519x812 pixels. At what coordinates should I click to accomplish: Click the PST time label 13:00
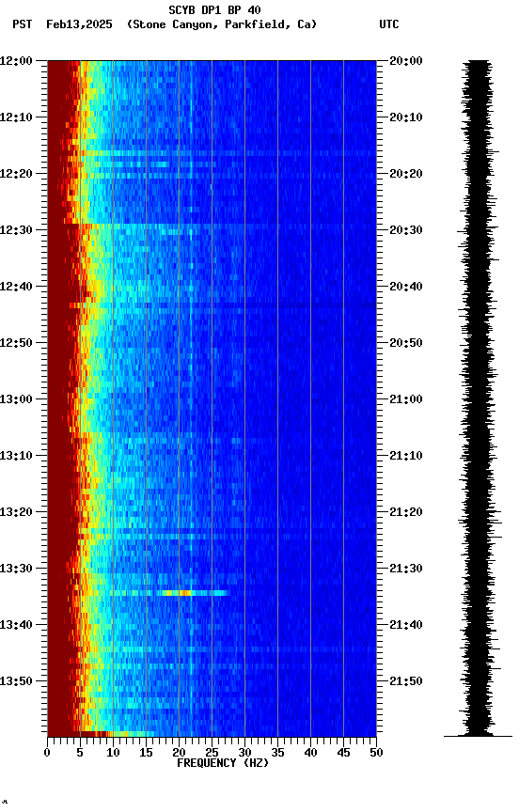[16, 399]
